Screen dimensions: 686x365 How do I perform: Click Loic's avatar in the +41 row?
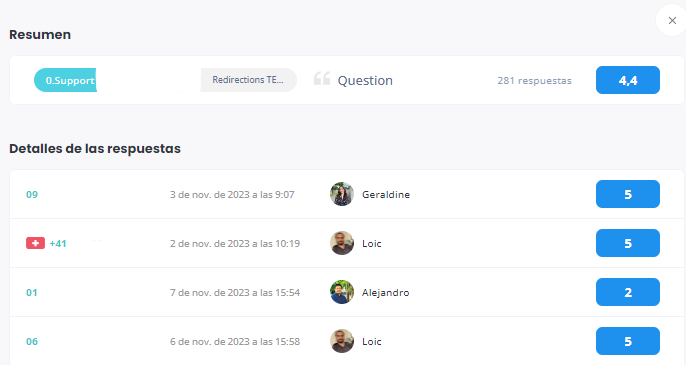(342, 243)
